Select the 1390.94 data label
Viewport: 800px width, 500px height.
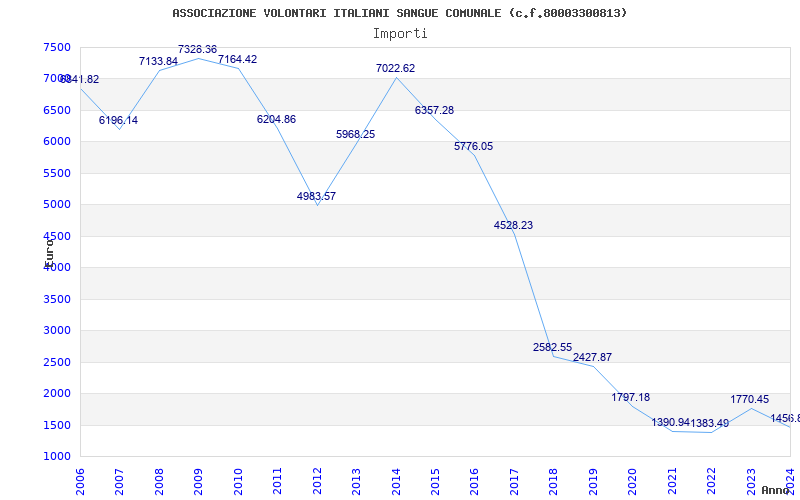click(670, 422)
